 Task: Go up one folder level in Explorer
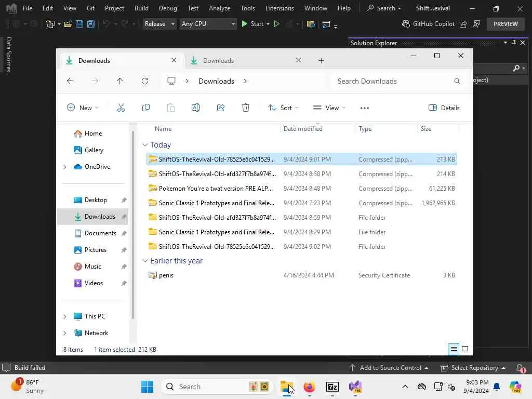[120, 81]
